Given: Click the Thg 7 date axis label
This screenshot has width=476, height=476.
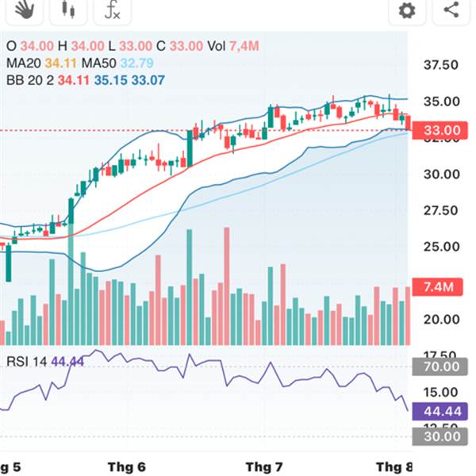Looking at the screenshot, I should (264, 466).
